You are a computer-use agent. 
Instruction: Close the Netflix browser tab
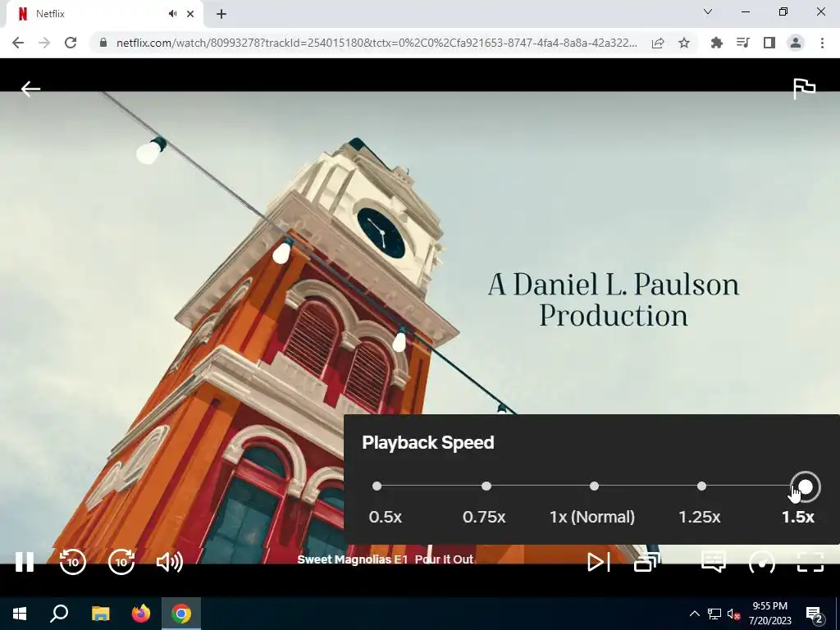[x=190, y=14]
